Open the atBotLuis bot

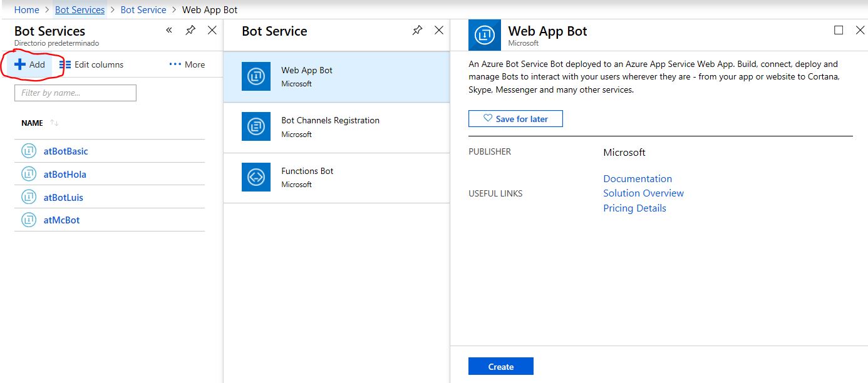pyautogui.click(x=63, y=197)
